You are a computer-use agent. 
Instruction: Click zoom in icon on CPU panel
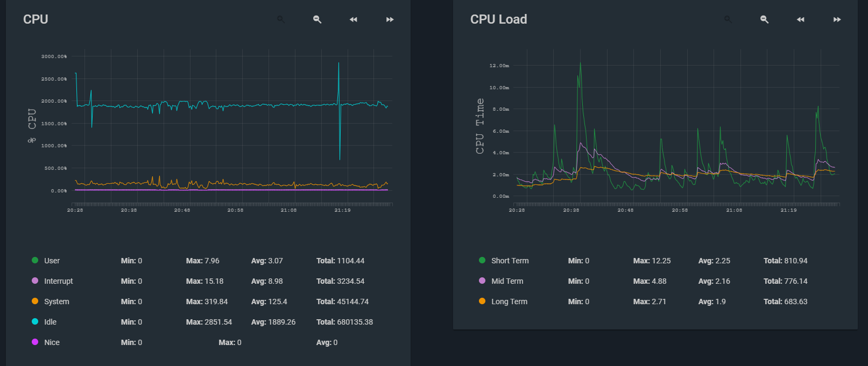281,19
